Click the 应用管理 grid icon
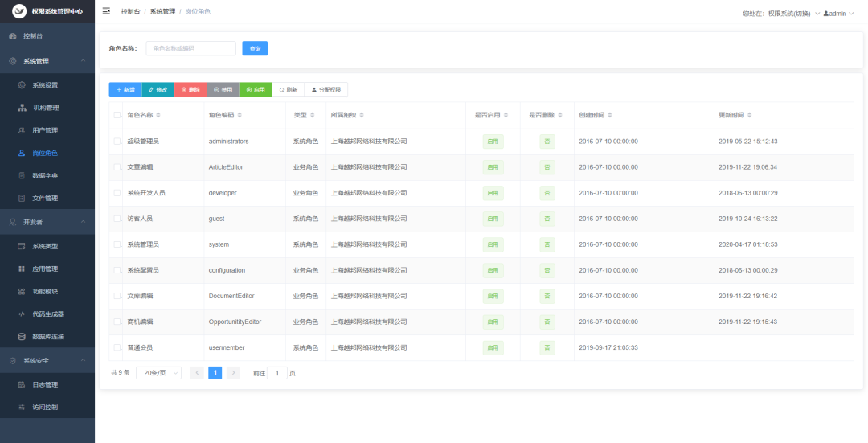Viewport: 868px width, 443px height. pos(22,269)
